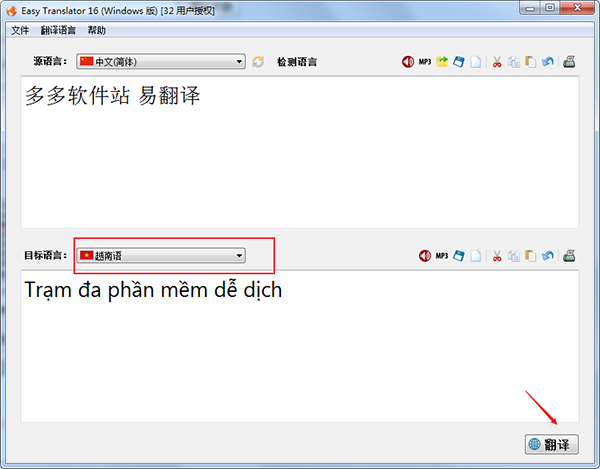This screenshot has height=469, width=600.
Task: Undo in the target text toolbar
Action: coord(548,256)
